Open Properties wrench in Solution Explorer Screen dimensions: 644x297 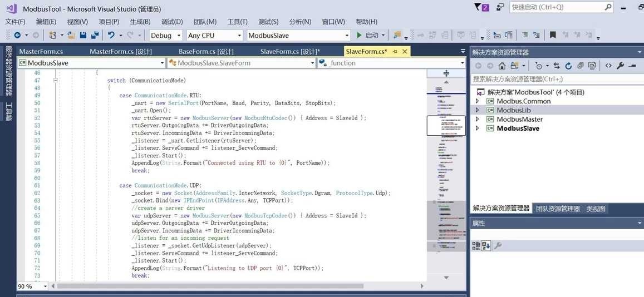point(620,66)
